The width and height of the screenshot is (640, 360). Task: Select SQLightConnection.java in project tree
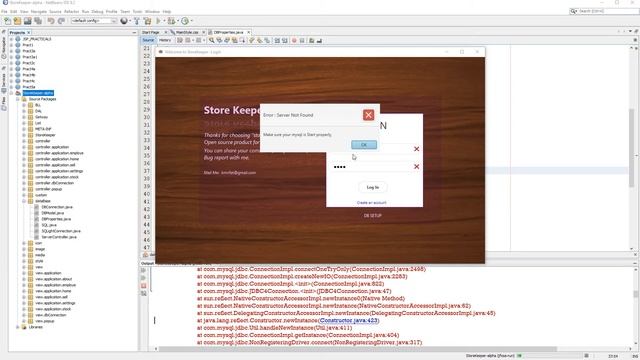tap(61, 231)
